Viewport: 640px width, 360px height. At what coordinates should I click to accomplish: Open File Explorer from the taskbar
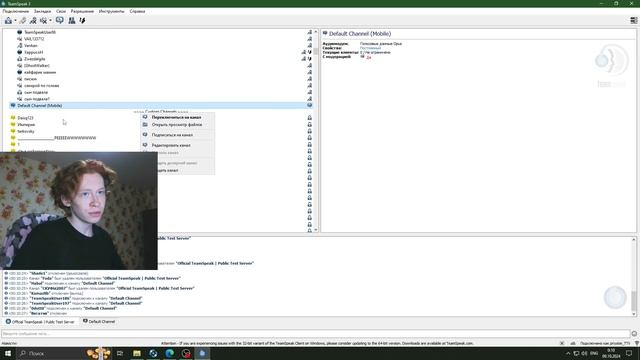137,353
